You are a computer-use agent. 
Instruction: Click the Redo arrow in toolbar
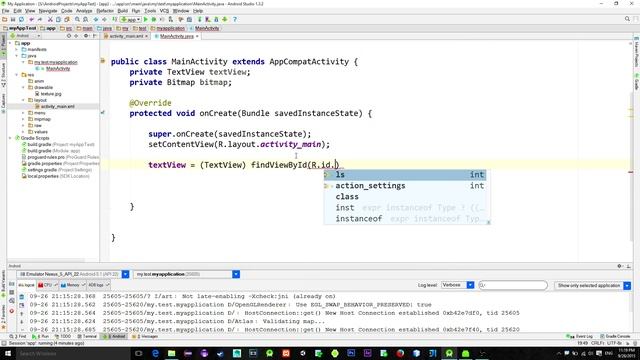(40, 19)
